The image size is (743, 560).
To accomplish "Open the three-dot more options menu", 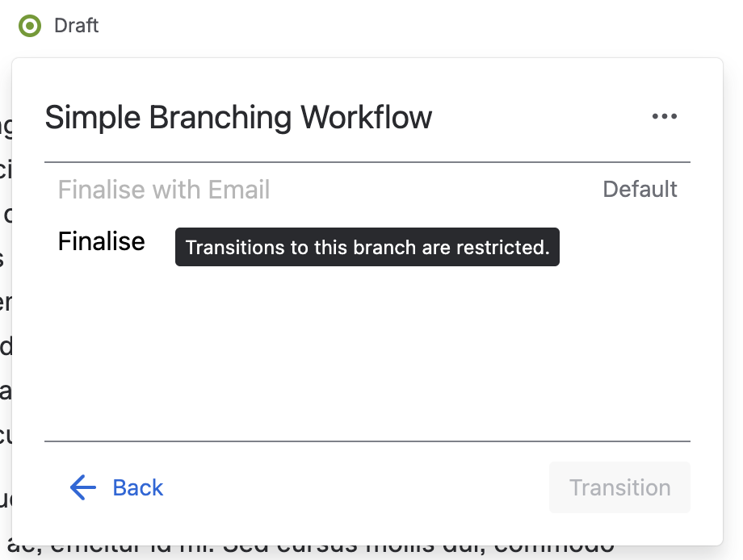I will (x=665, y=116).
